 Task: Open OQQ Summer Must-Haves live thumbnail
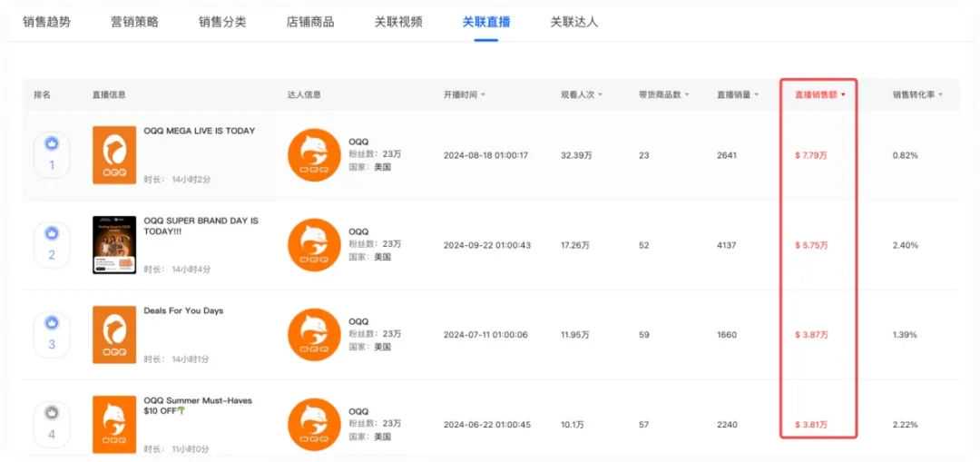tap(114, 425)
